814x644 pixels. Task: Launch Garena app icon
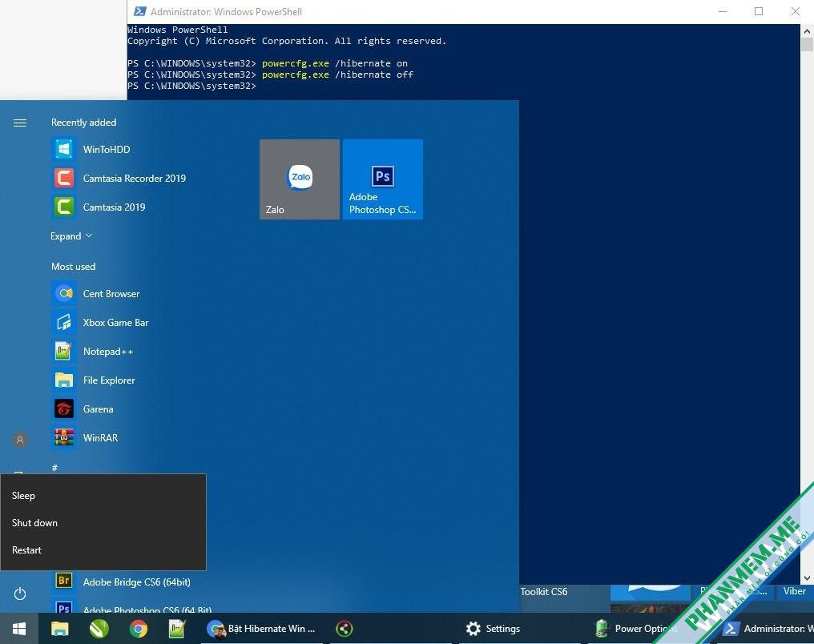[64, 409]
